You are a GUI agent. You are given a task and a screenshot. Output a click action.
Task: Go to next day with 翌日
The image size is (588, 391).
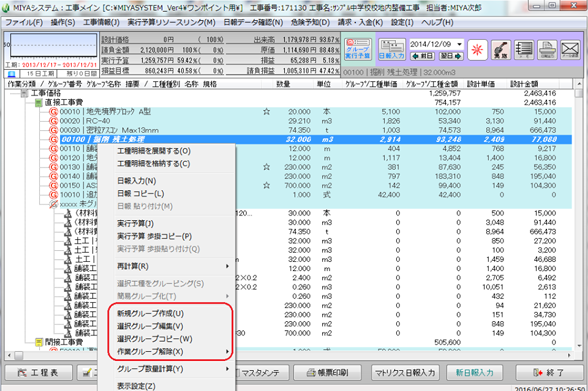(451, 56)
